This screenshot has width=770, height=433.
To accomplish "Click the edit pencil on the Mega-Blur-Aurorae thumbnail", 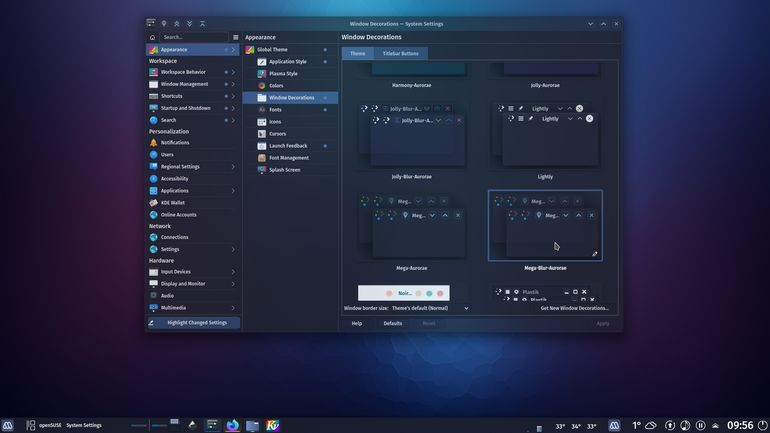I will pyautogui.click(x=595, y=254).
